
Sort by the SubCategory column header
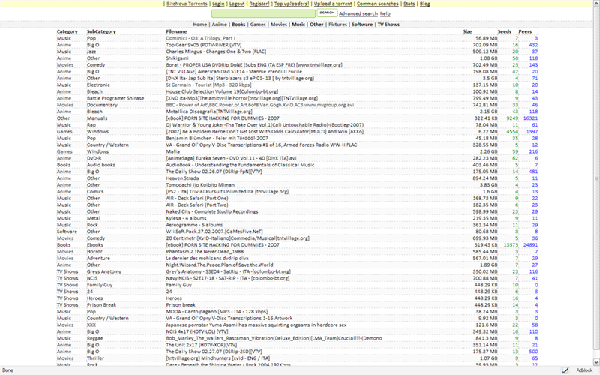click(101, 32)
